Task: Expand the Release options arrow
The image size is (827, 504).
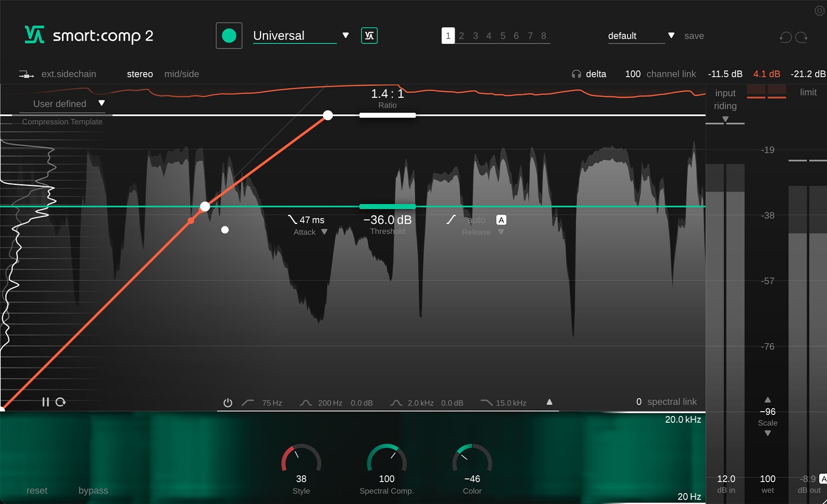Action: tap(501, 232)
